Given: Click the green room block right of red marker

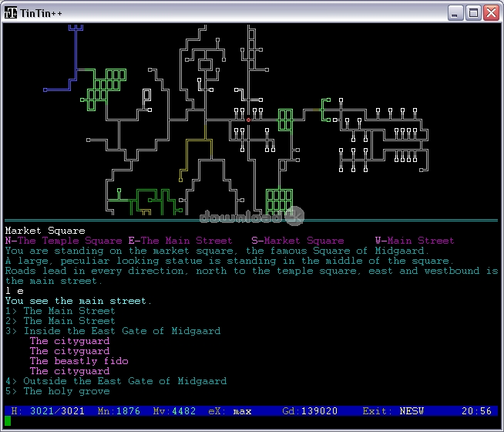Looking at the screenshot, I should point(285,120).
